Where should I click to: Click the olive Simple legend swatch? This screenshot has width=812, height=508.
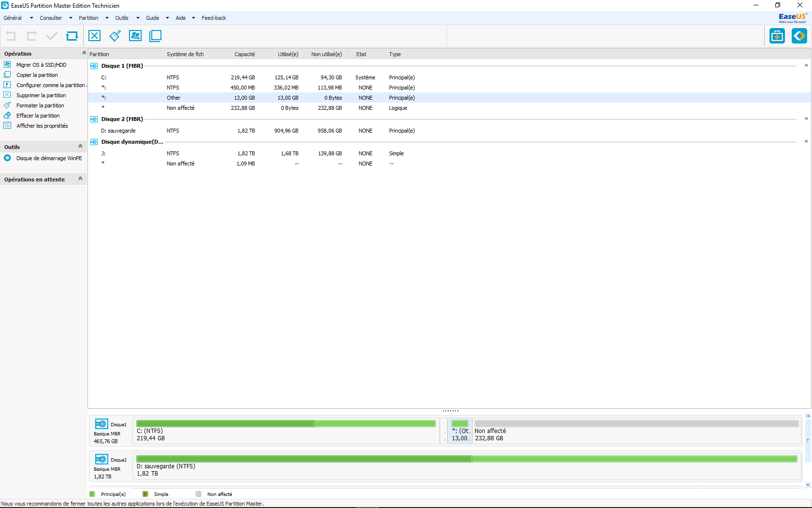145,494
